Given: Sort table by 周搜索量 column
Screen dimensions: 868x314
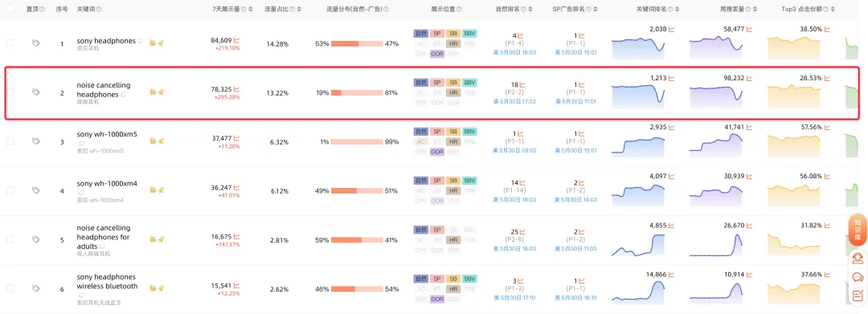Looking at the screenshot, I should [757, 10].
